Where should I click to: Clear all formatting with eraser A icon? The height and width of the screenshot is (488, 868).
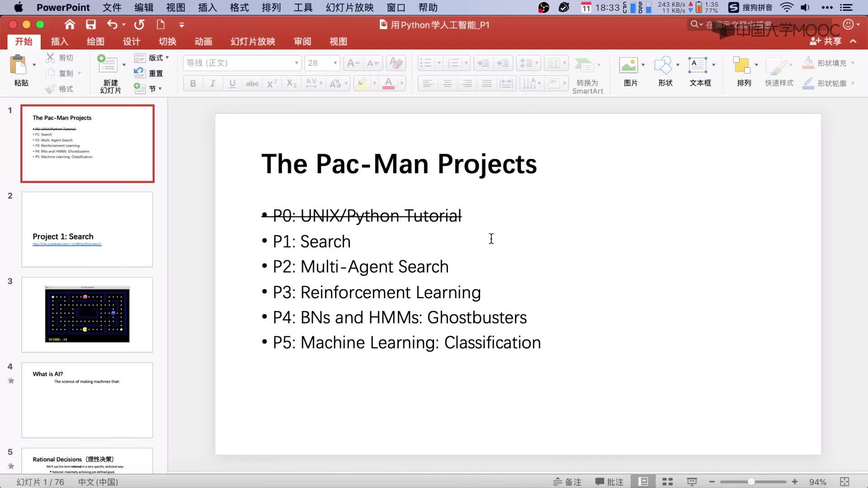click(x=396, y=63)
